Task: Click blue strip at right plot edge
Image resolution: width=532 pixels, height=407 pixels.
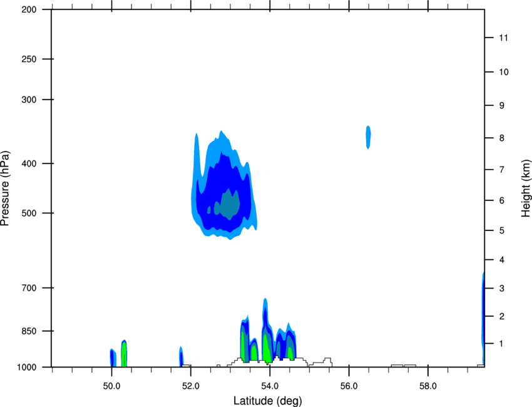Action: [x=483, y=319]
